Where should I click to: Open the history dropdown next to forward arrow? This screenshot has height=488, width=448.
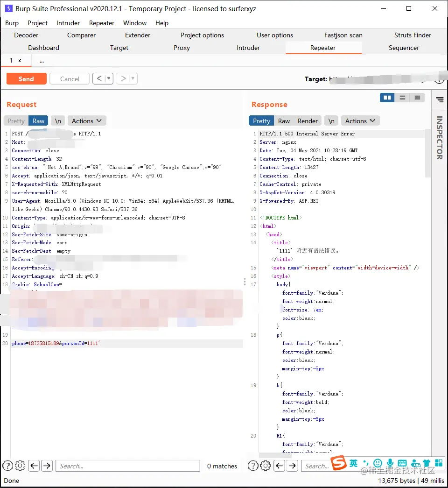point(133,78)
